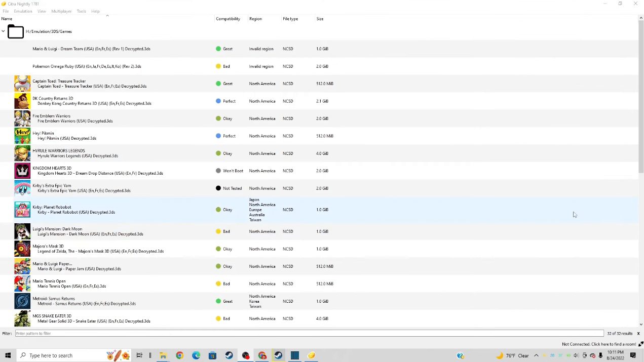Click '4.0 GiB' size for Hyrule Warriors Legends
The image size is (644, 362).
pos(322,153)
